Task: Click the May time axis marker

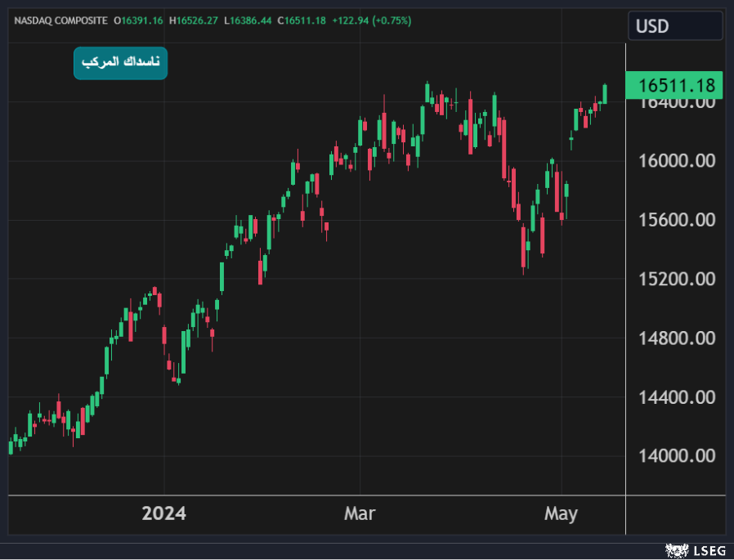Action: coord(561,513)
